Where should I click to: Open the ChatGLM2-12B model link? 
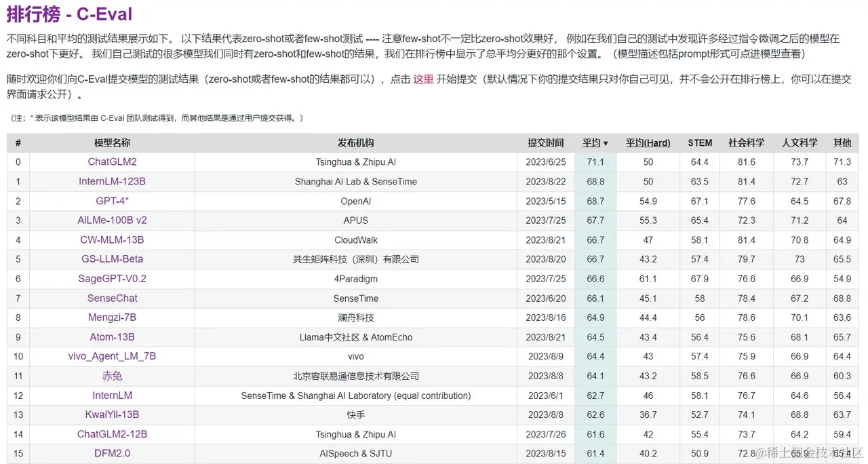tap(112, 434)
